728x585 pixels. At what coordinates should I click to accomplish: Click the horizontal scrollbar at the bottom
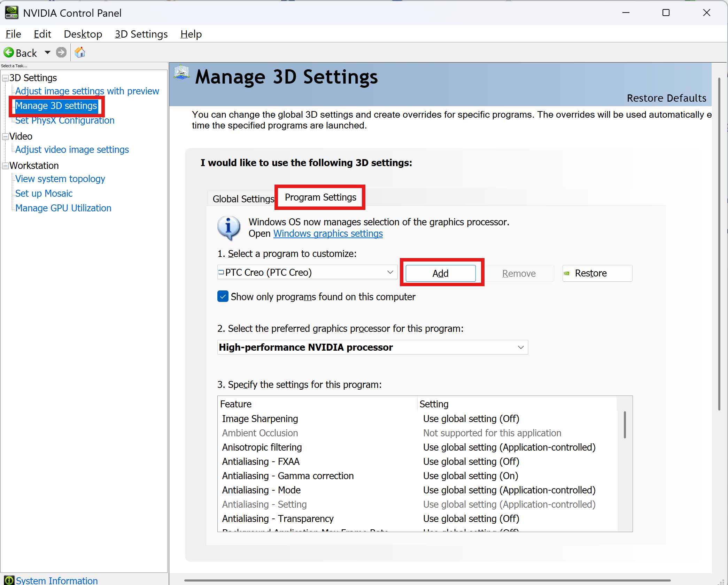(x=427, y=580)
